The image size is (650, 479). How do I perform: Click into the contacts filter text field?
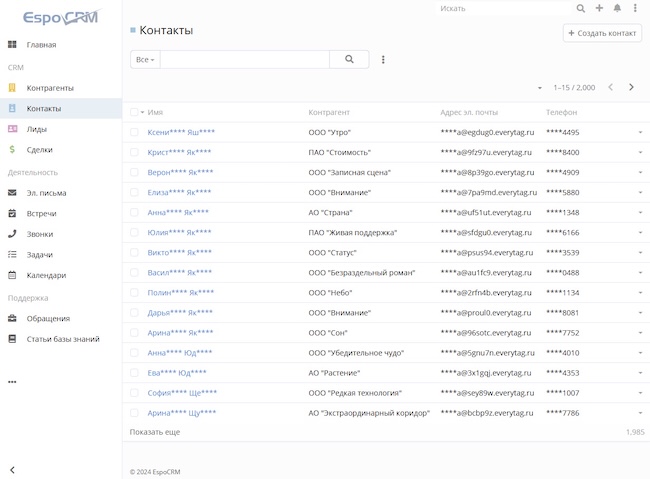tap(245, 60)
